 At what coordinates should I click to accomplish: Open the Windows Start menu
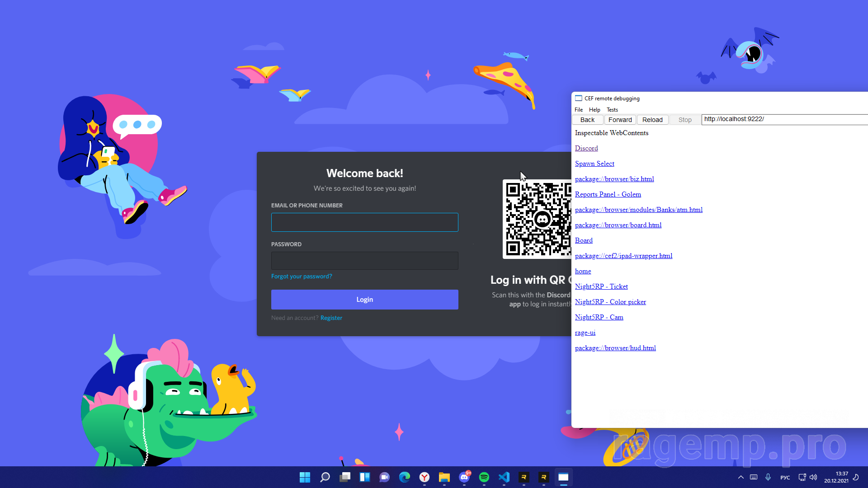[305, 477]
